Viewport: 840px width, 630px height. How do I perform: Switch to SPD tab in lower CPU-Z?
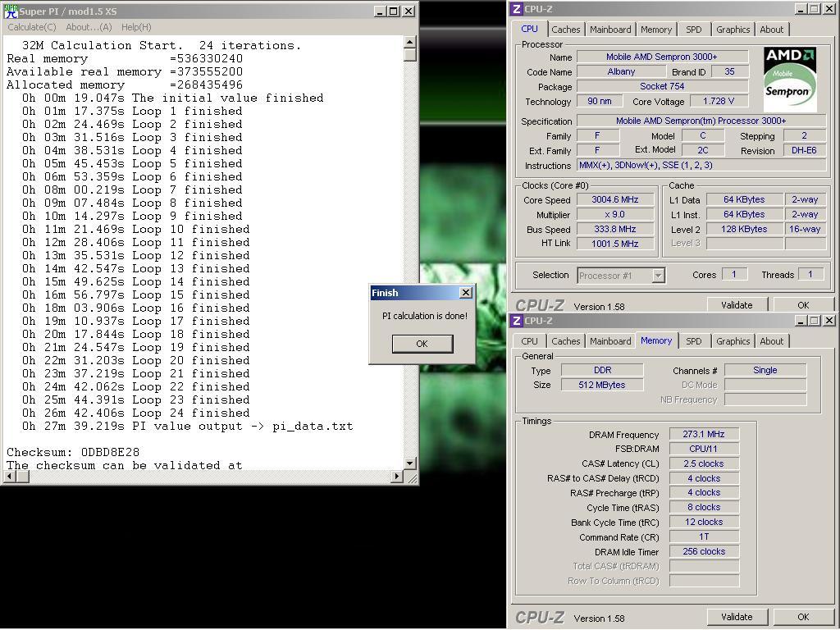coord(694,341)
